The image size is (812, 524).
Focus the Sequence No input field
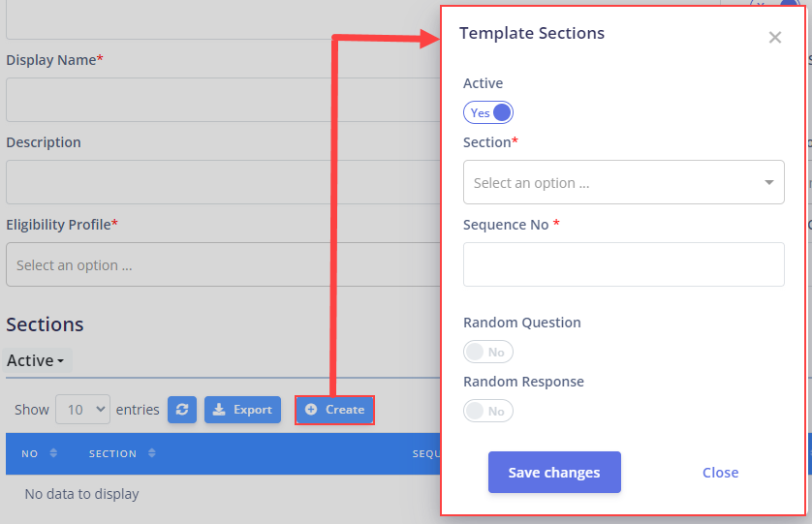point(623,264)
